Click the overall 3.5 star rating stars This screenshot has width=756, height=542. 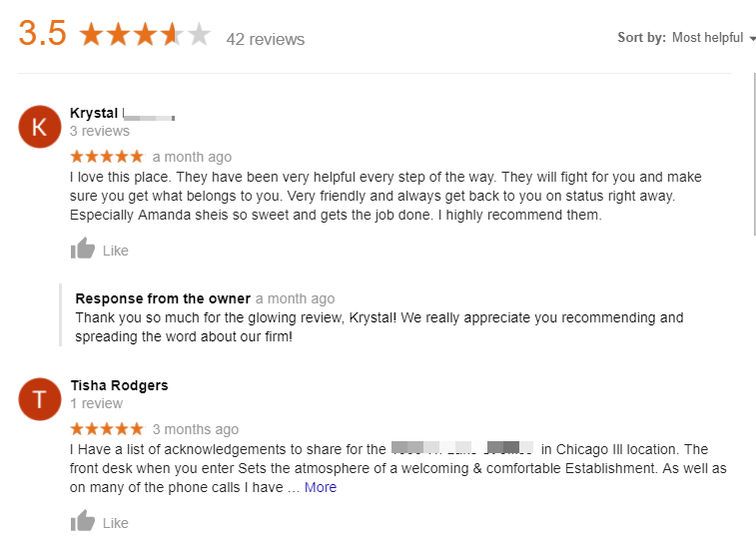tap(145, 35)
